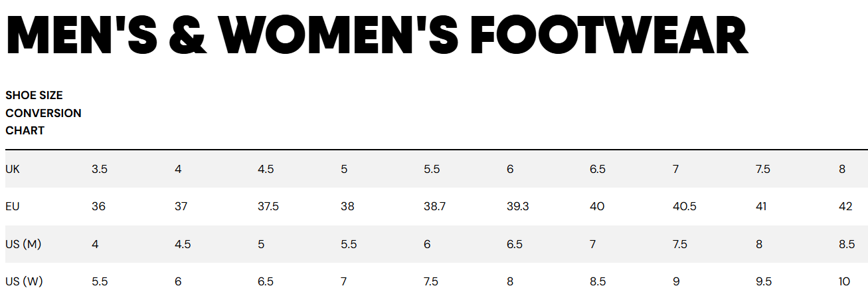Select US (W) size 9.5 cell
This screenshot has height=300, width=868.
[764, 281]
